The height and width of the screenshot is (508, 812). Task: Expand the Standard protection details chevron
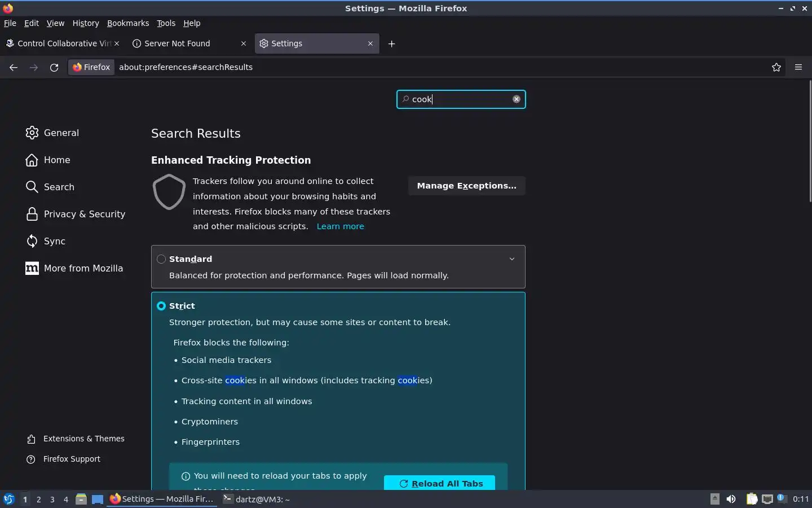(x=512, y=259)
